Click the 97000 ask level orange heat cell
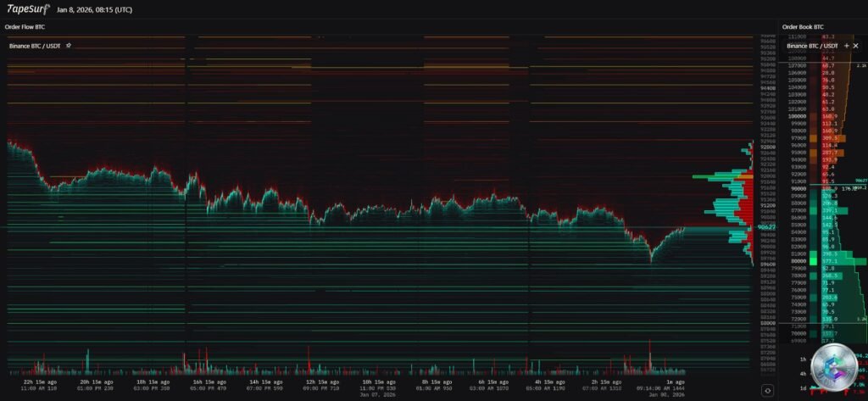 point(828,137)
